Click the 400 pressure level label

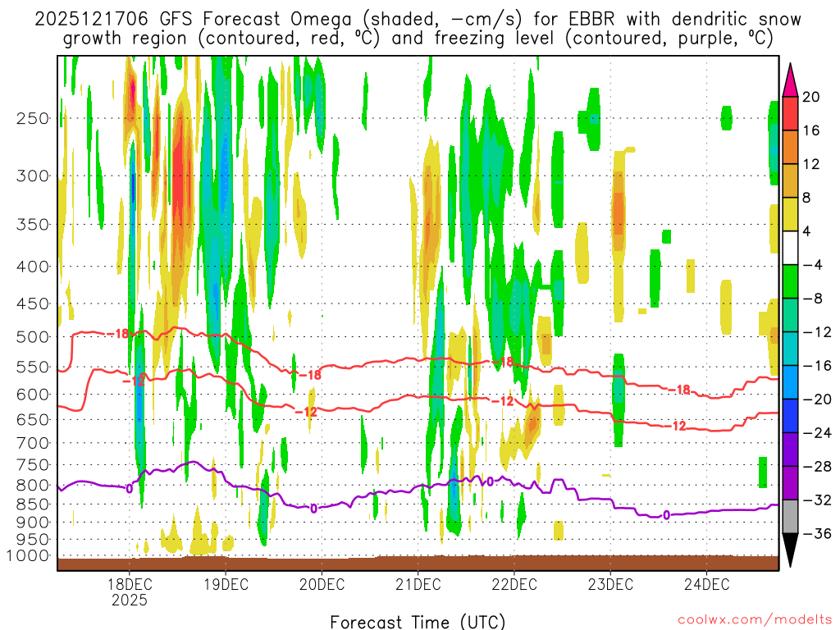[x=33, y=267]
